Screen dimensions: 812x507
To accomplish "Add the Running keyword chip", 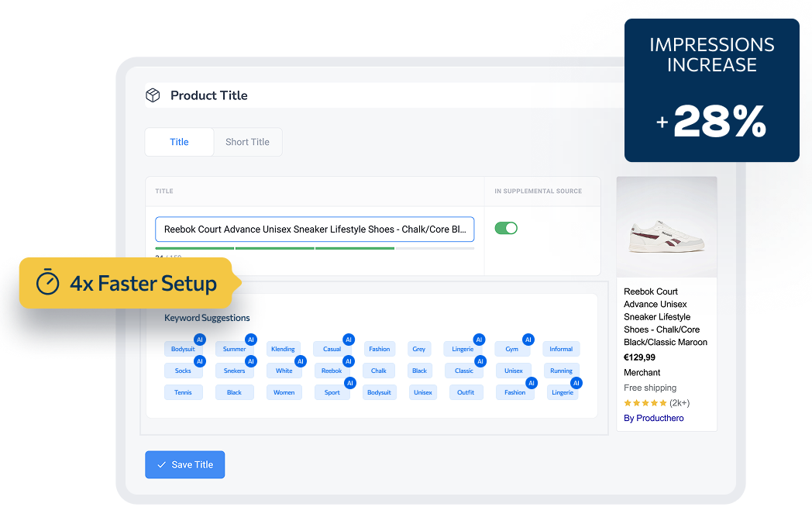I will [562, 371].
